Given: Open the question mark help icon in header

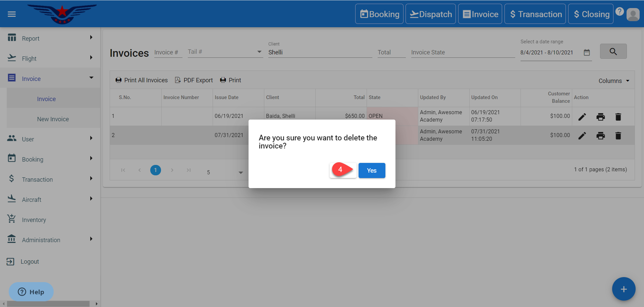Looking at the screenshot, I should pyautogui.click(x=620, y=11).
